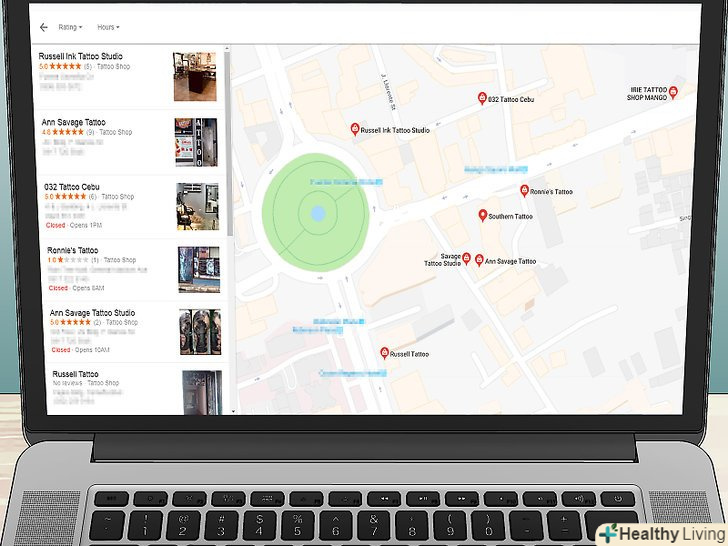The height and width of the screenshot is (546, 728).
Task: Click the IRIE TATTOO SHOP MANGO map label
Action: coord(647,93)
